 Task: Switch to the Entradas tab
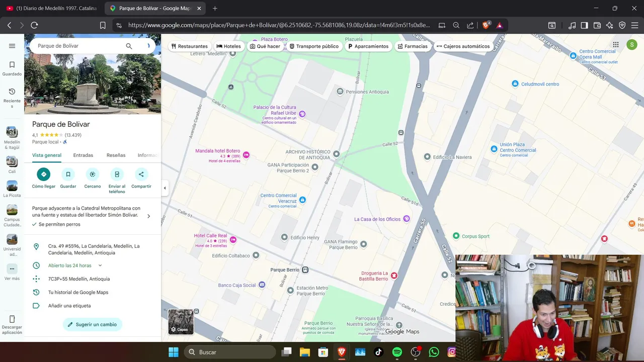(x=83, y=155)
